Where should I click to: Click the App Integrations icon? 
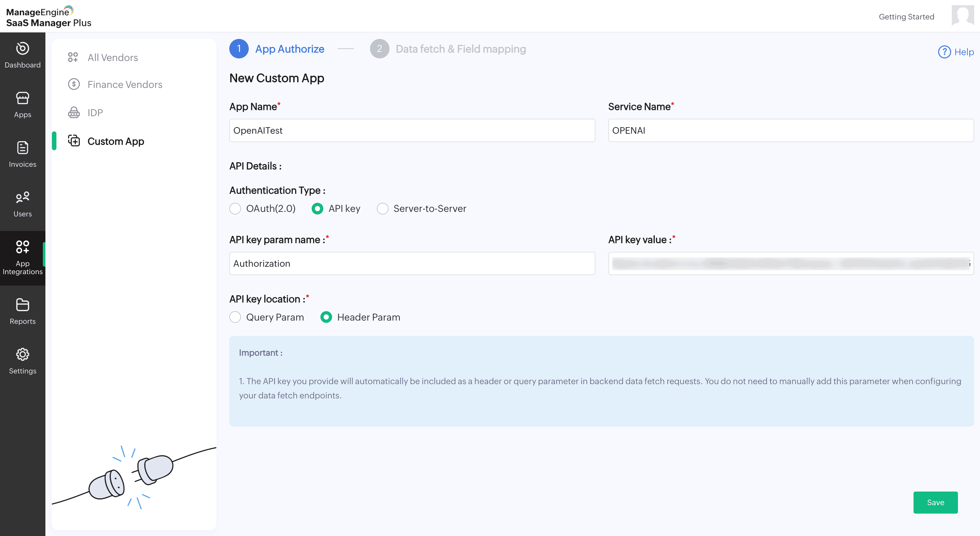pyautogui.click(x=22, y=247)
